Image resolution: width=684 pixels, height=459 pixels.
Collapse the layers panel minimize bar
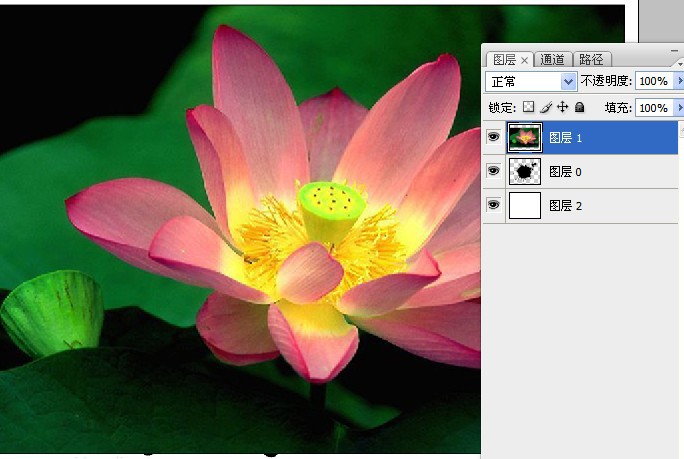point(674,51)
